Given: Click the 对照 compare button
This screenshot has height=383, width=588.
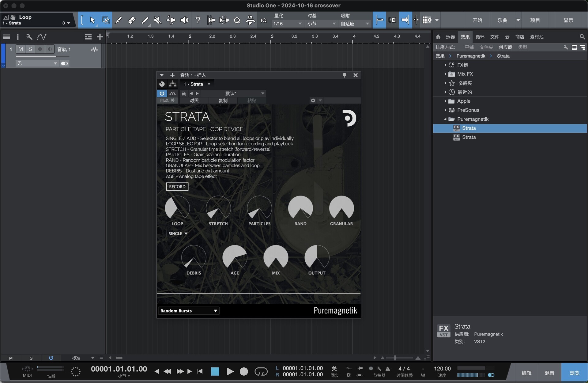Looking at the screenshot, I should pyautogui.click(x=194, y=100).
